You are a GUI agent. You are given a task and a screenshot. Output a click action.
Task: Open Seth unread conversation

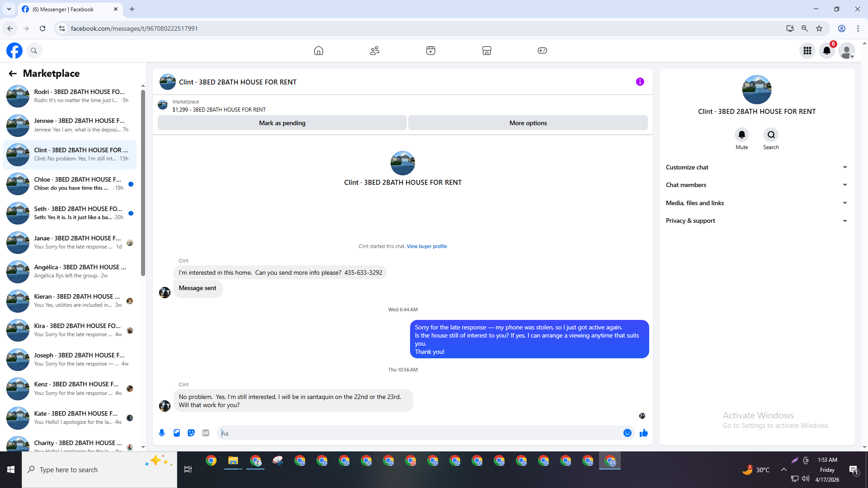70,213
